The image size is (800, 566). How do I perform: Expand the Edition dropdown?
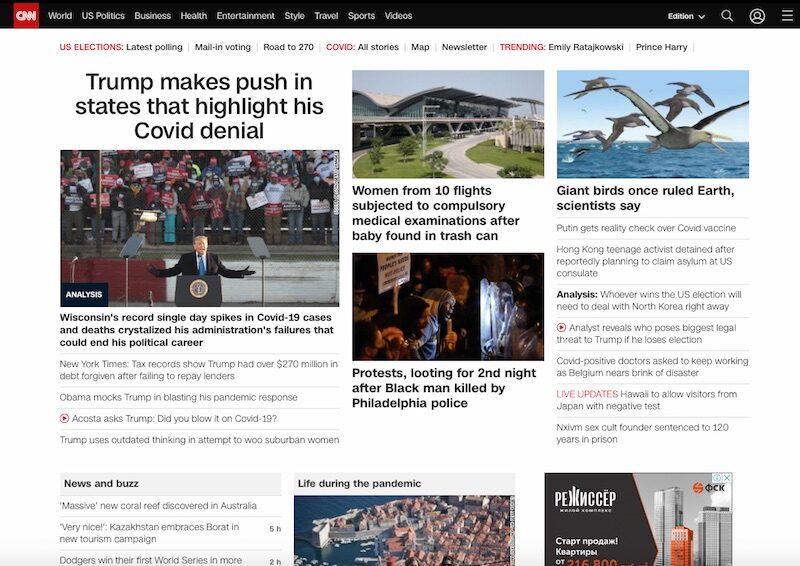(x=686, y=16)
